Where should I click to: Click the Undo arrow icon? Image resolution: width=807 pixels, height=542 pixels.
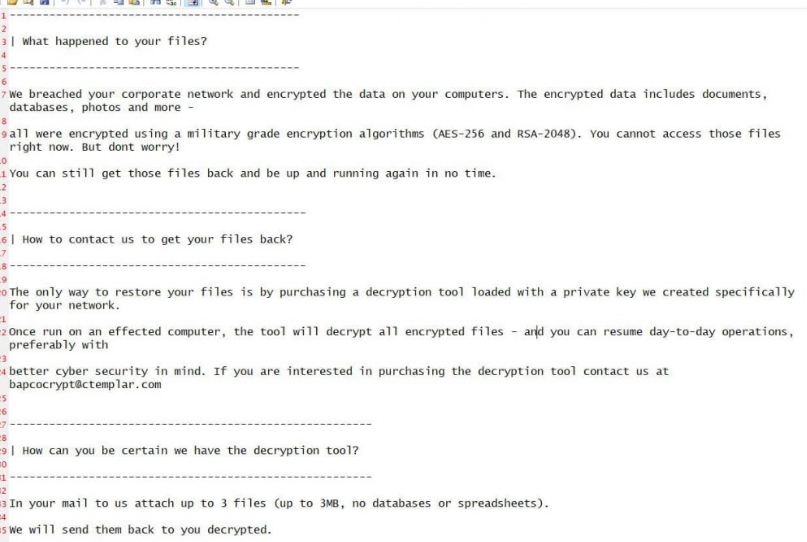coord(66,3)
